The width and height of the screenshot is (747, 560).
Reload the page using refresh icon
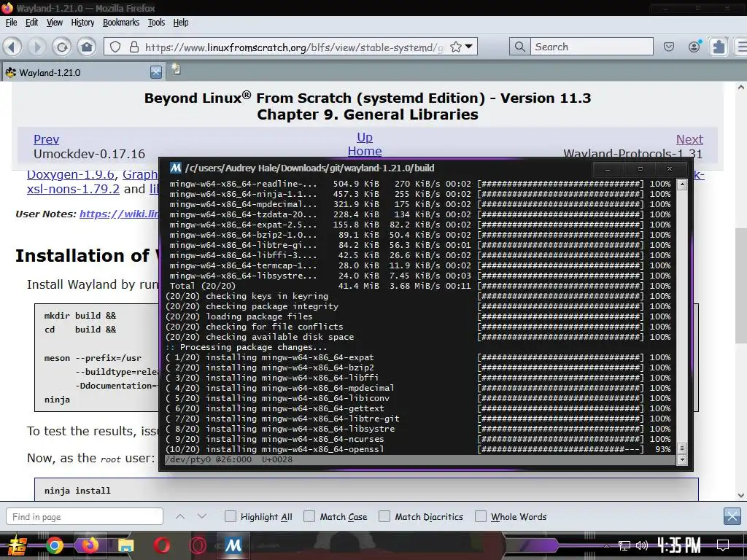point(62,47)
